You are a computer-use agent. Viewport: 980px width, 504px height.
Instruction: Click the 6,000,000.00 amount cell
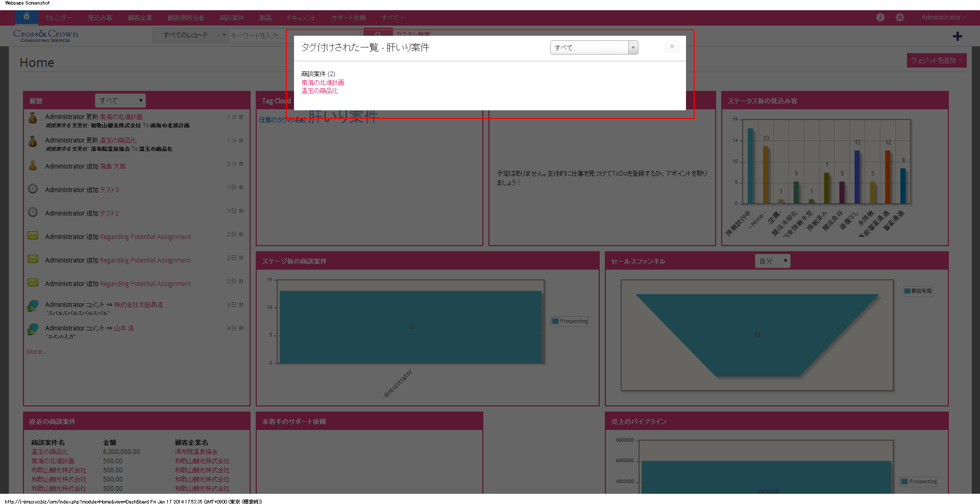[121, 452]
